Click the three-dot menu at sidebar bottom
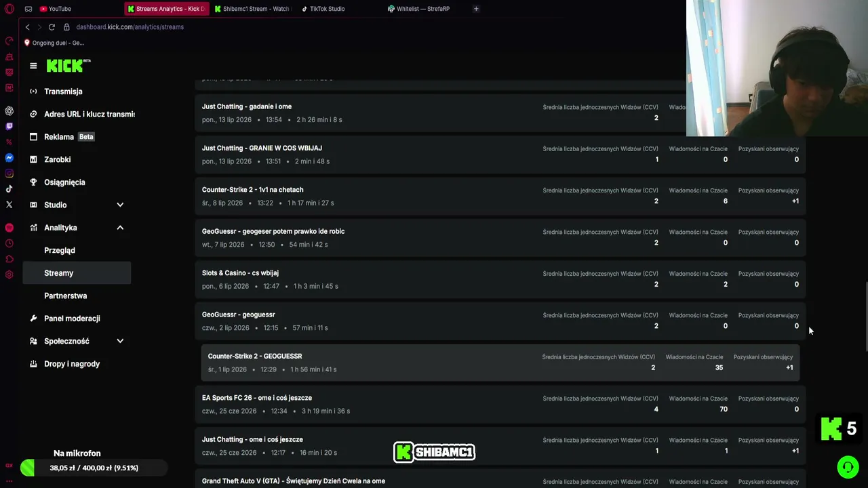 (9, 481)
